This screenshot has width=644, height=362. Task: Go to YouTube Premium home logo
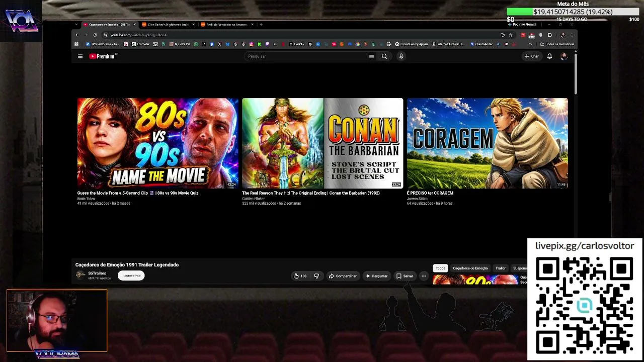click(x=103, y=56)
